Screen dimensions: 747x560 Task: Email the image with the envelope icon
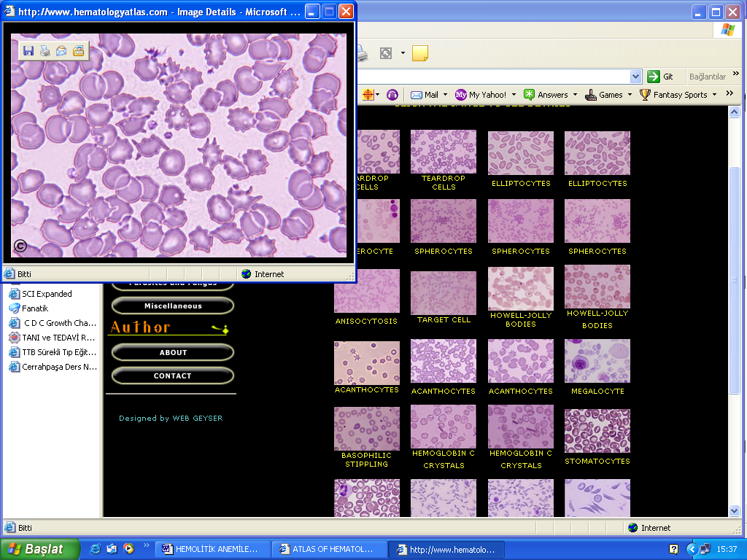click(x=61, y=51)
